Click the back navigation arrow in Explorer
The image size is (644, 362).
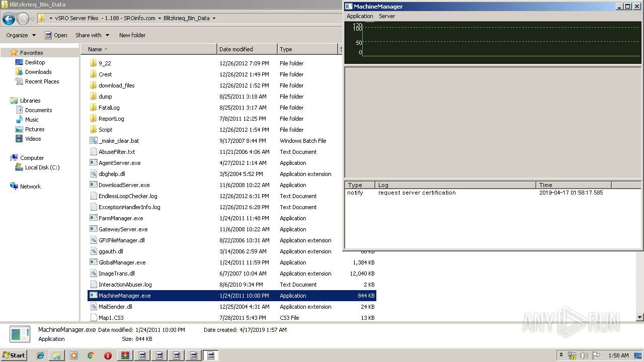[9, 19]
